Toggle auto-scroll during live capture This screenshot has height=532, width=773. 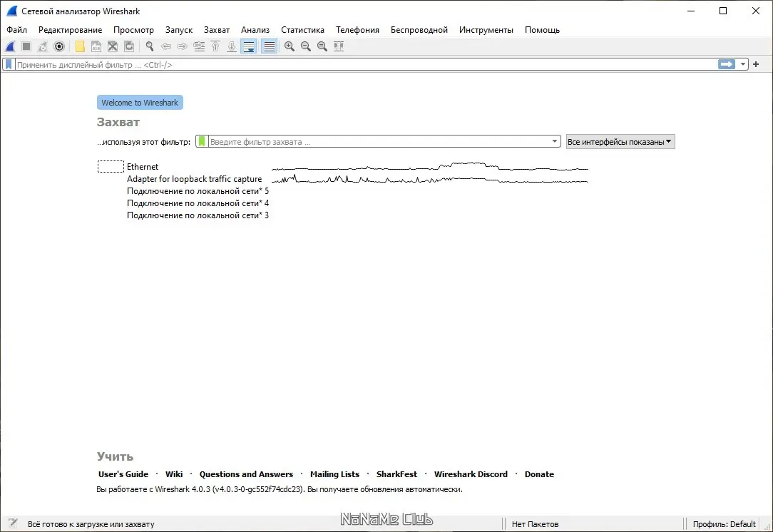[x=249, y=46]
